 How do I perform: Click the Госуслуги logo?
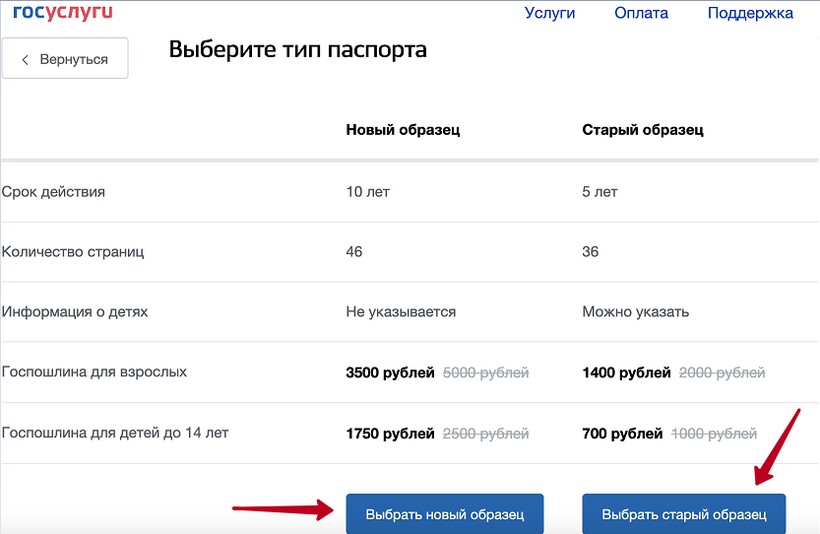[x=62, y=12]
